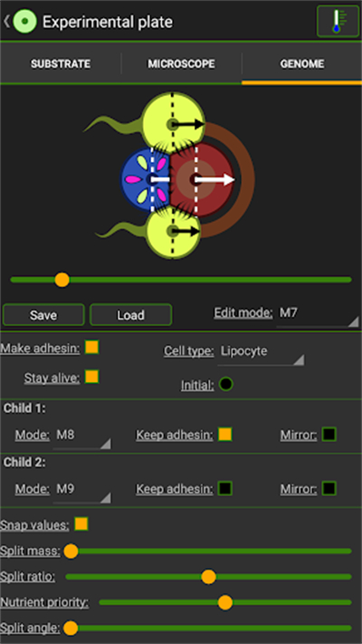Tap the back chevron arrow
This screenshot has width=362, height=644.
coord(7,22)
